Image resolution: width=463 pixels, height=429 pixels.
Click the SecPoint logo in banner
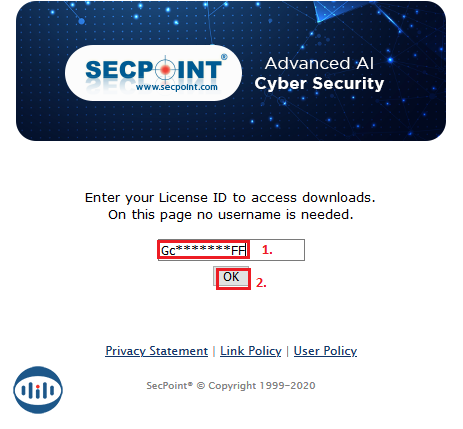(154, 73)
